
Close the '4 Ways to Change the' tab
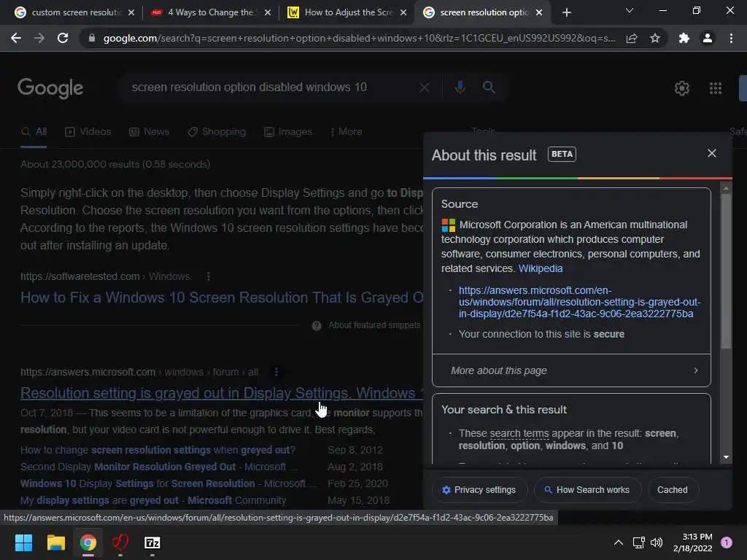tap(268, 12)
